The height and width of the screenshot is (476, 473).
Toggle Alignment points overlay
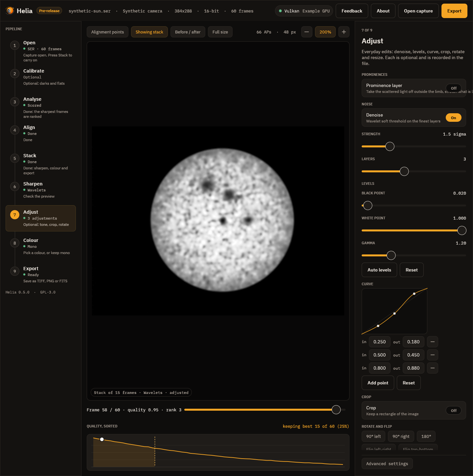click(107, 32)
